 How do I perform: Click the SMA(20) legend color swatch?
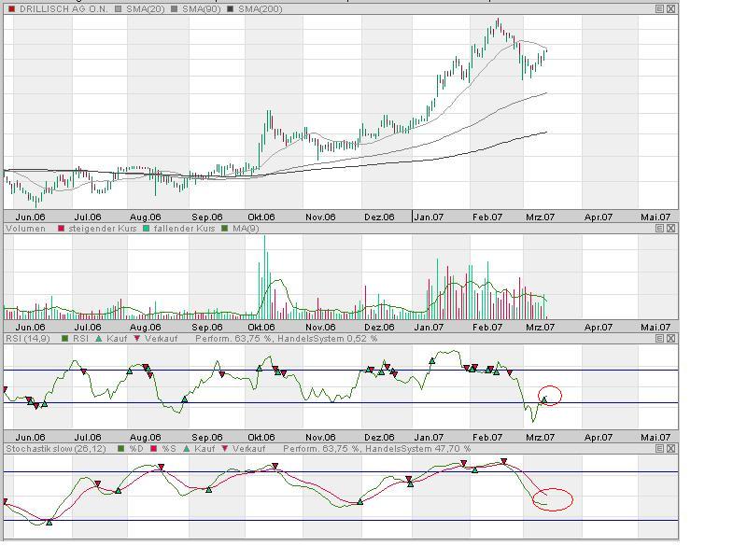[119, 9]
